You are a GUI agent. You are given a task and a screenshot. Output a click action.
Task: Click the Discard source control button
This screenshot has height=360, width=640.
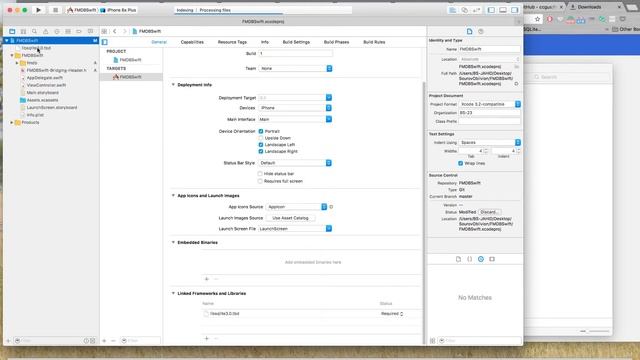tap(489, 212)
